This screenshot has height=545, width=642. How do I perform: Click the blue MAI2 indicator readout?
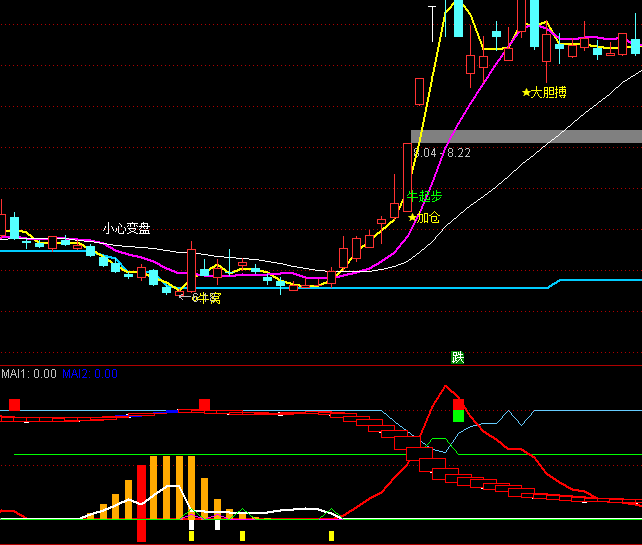click(90, 374)
